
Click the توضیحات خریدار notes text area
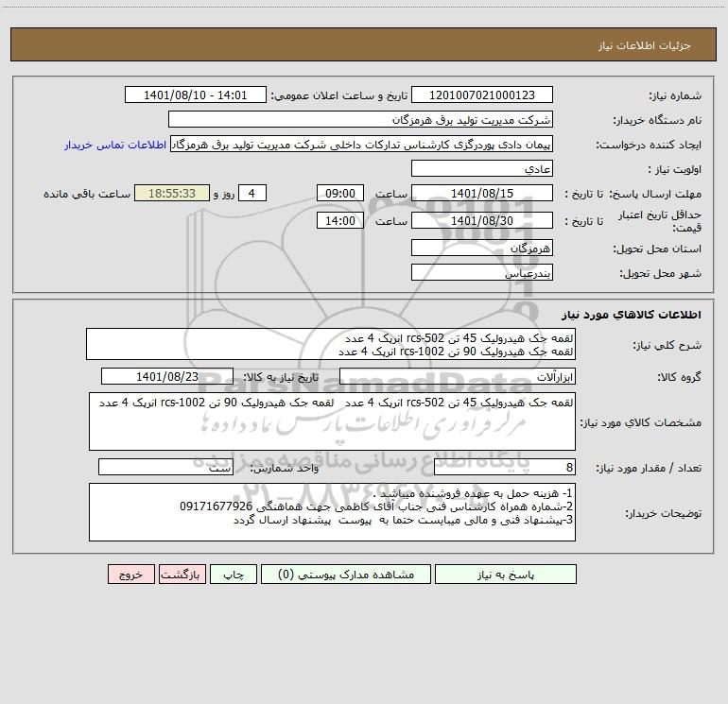(332, 512)
